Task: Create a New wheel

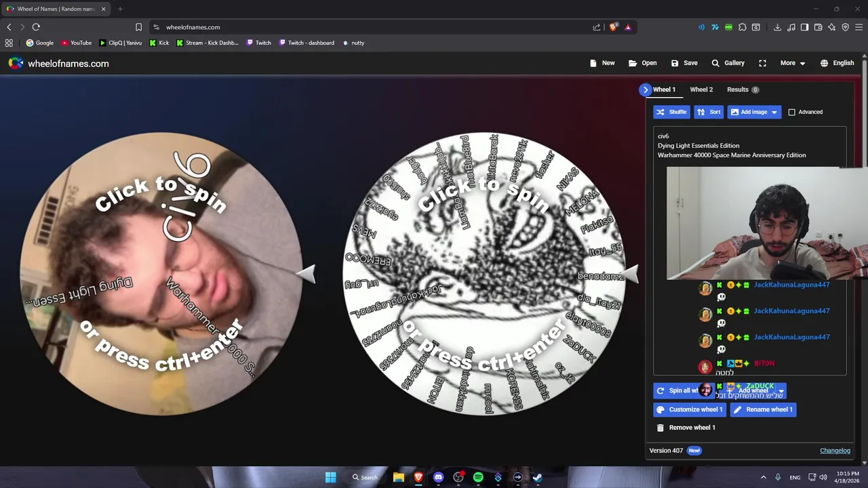Action: (602, 63)
